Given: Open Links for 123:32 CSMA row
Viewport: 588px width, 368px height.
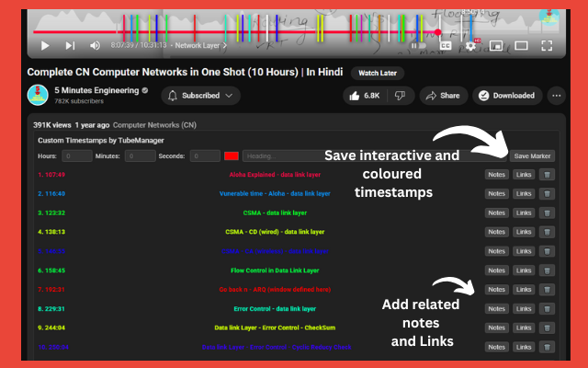Looking at the screenshot, I should [524, 213].
